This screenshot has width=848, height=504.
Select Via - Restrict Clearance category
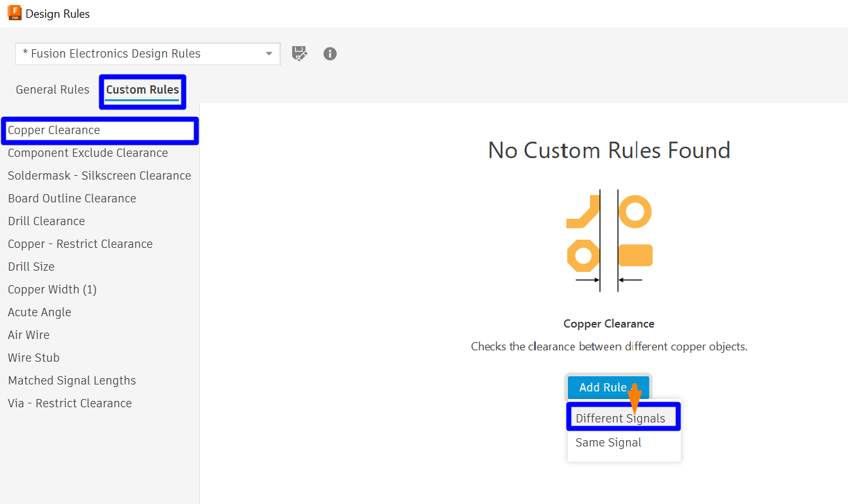click(x=70, y=403)
